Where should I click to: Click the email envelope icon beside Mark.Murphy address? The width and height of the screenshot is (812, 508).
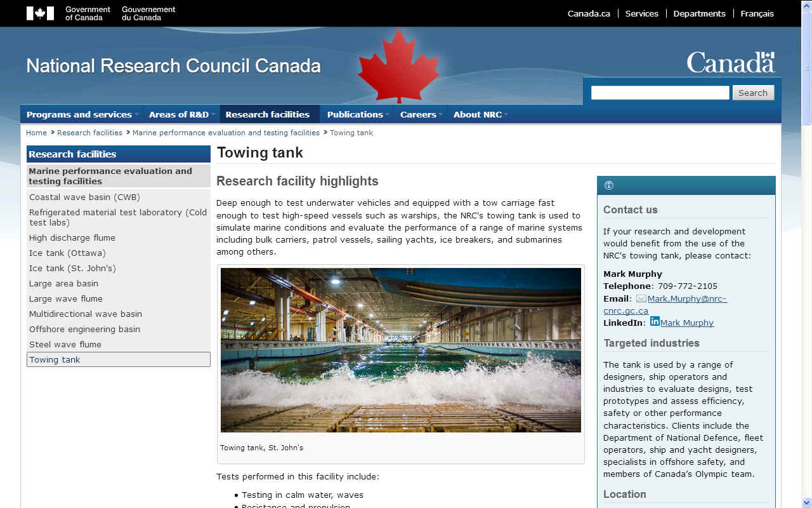(641, 298)
